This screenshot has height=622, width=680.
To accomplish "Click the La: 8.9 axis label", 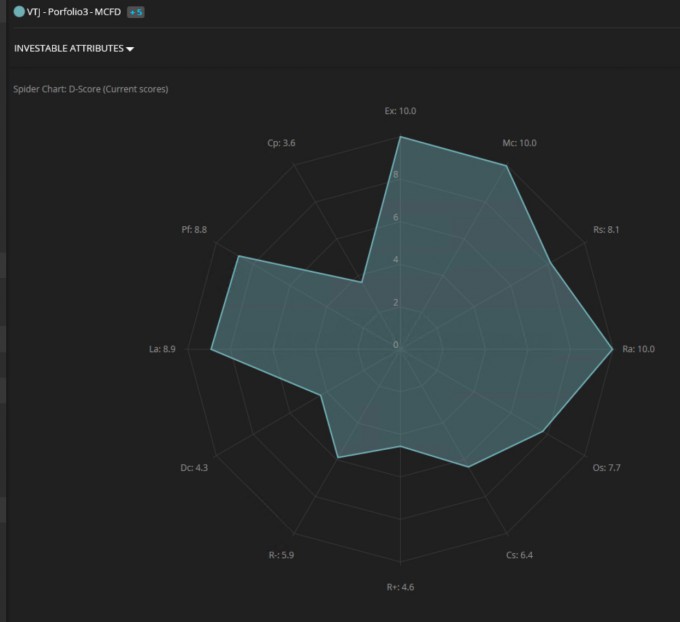I will [x=162, y=349].
